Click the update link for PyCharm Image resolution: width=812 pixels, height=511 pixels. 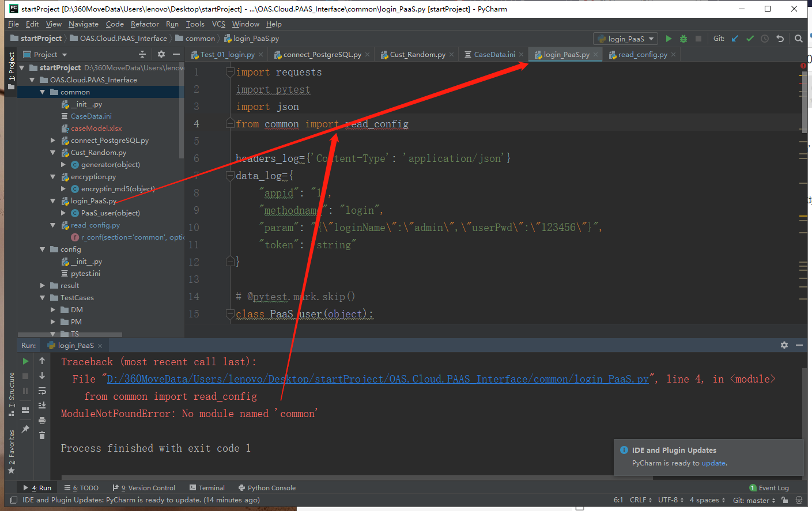(x=713, y=463)
